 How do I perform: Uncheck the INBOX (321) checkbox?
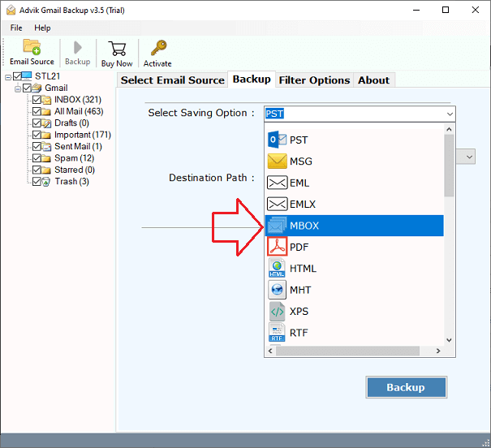37,100
